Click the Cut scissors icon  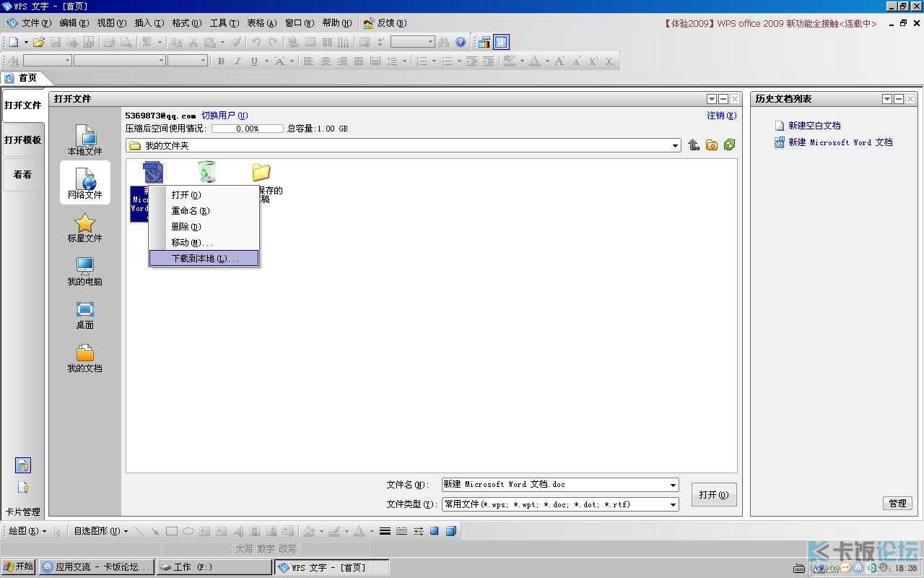pyautogui.click(x=193, y=42)
